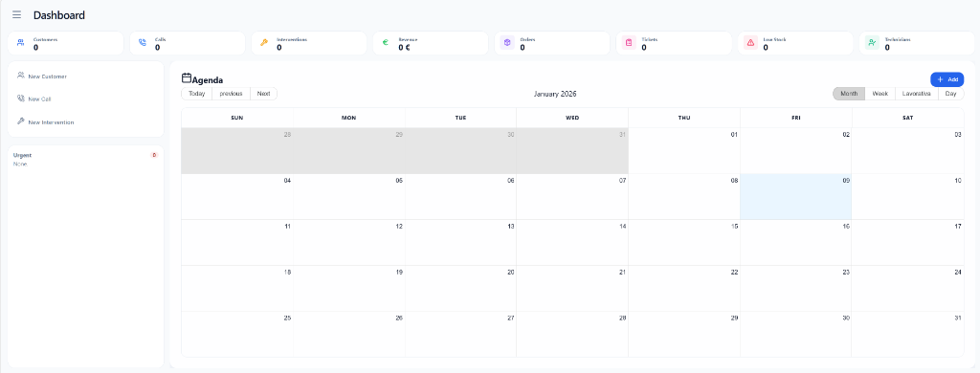
Task: Click the blue Add button
Action: tap(947, 79)
